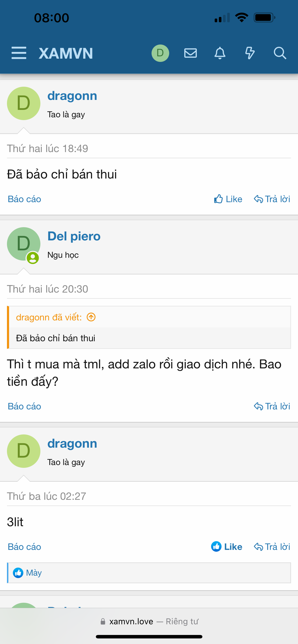This screenshot has height=644, width=298.
Task: Open the search magnifier icon
Action: [x=280, y=53]
